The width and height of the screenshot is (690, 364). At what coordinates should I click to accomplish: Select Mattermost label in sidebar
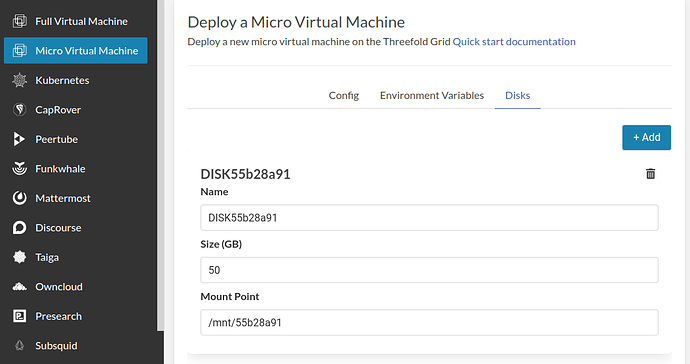point(63,199)
